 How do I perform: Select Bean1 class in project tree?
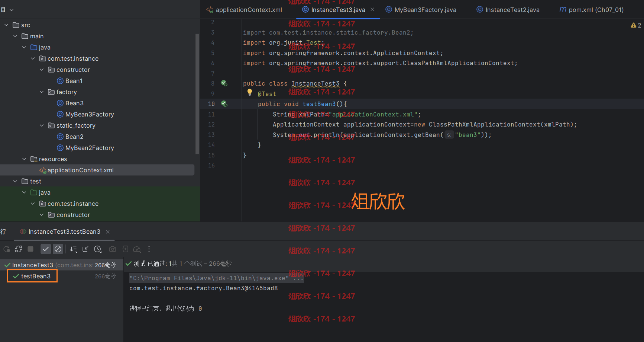click(70, 81)
